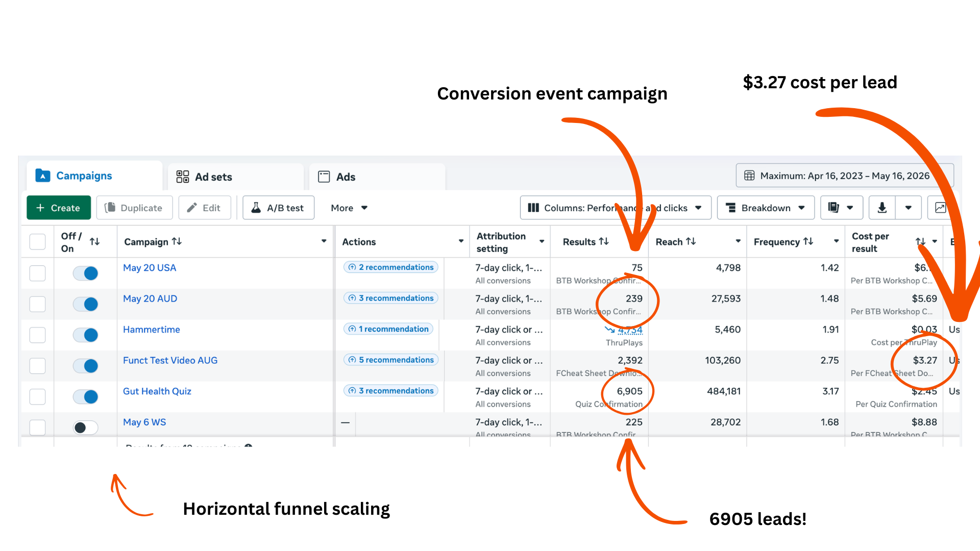Open the Gut Health Quiz campaign
This screenshot has width=980, height=551.
tap(157, 391)
